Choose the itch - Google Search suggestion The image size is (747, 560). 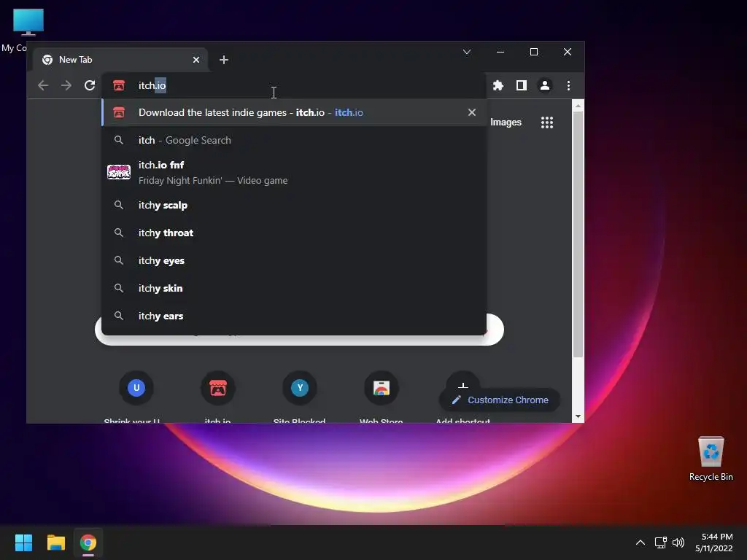tap(294, 140)
